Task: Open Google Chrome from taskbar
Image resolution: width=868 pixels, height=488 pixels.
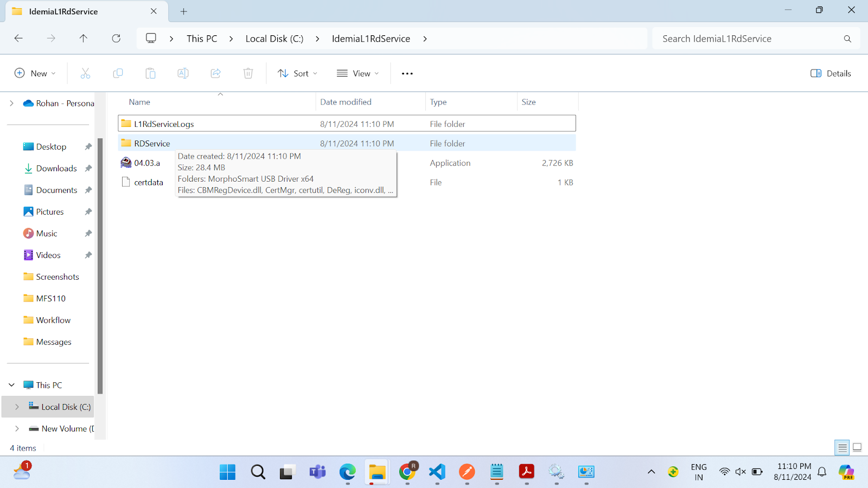Action: point(407,472)
